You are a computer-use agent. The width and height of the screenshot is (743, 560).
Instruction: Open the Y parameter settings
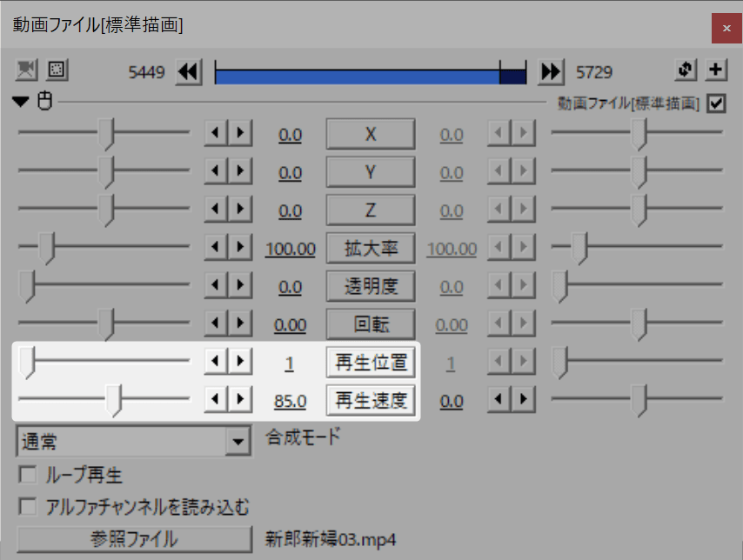pyautogui.click(x=370, y=172)
